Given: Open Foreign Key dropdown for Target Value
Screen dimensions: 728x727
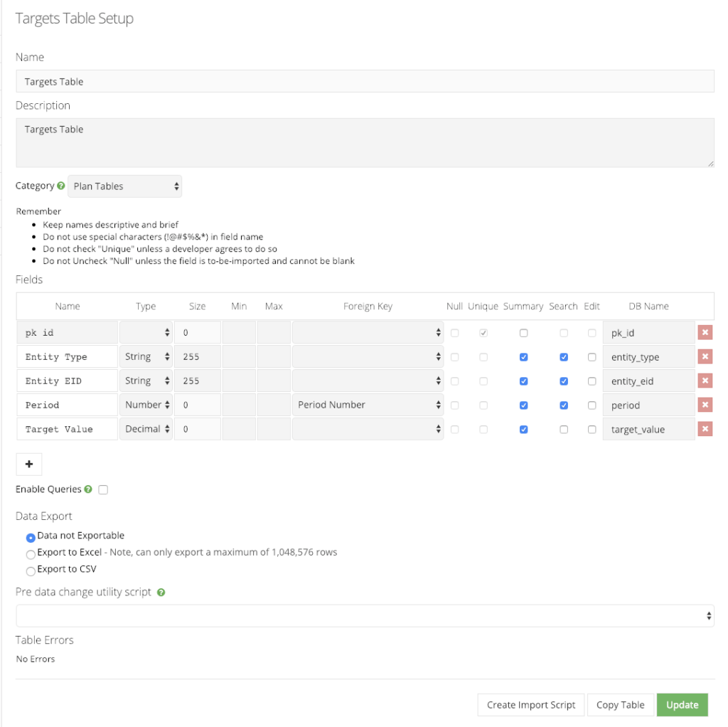Looking at the screenshot, I should [x=368, y=429].
